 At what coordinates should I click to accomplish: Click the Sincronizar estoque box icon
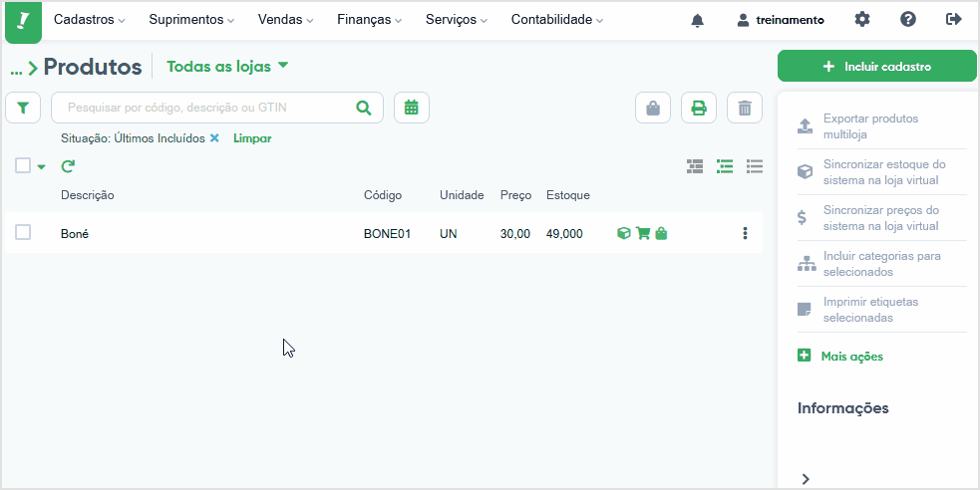[x=806, y=172]
